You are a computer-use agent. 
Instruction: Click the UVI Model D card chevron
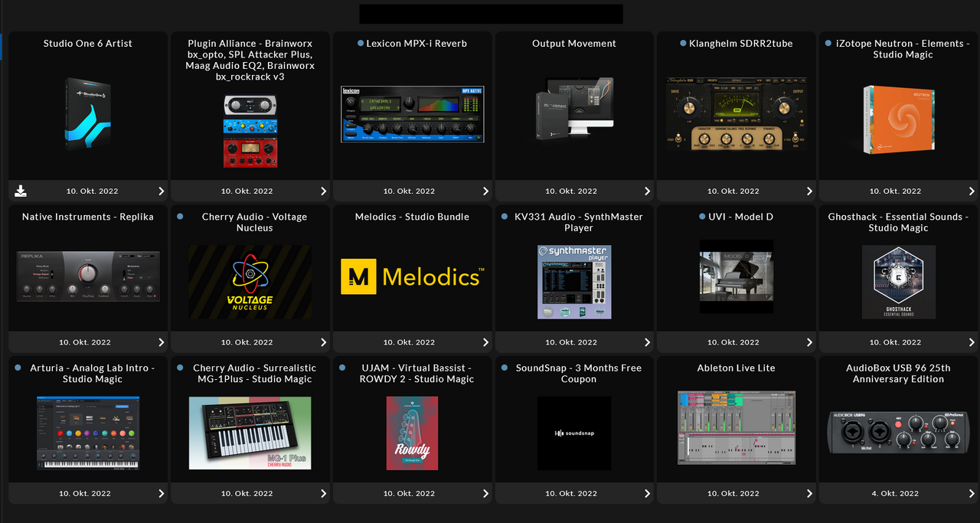pyautogui.click(x=810, y=342)
